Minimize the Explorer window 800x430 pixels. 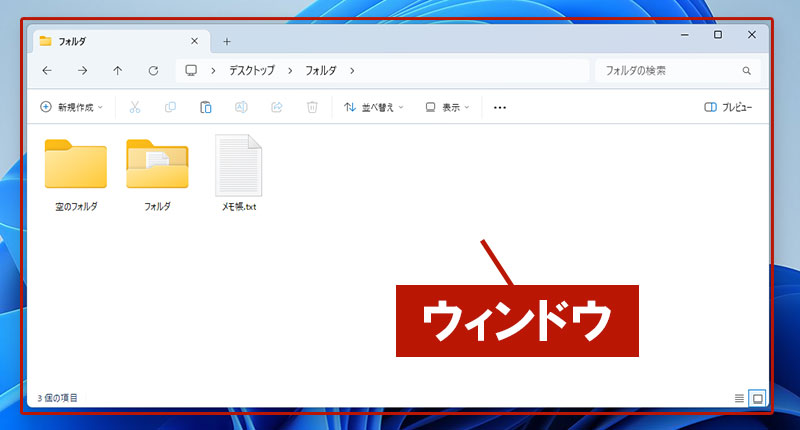coord(685,35)
